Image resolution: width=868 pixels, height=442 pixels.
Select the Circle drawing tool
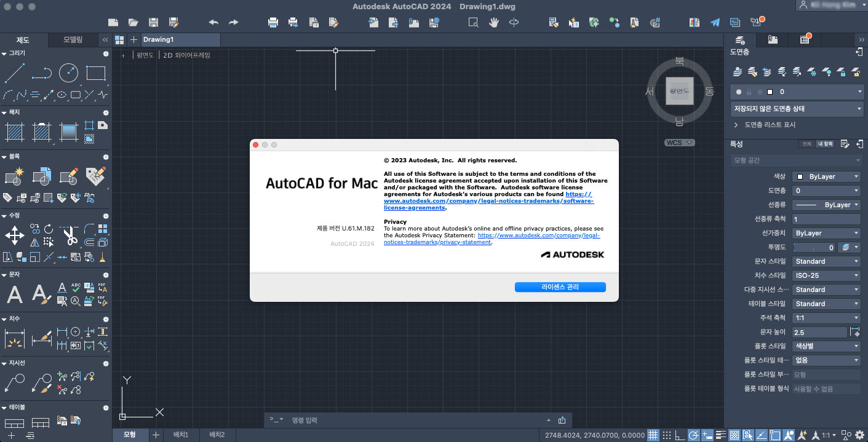click(x=68, y=73)
